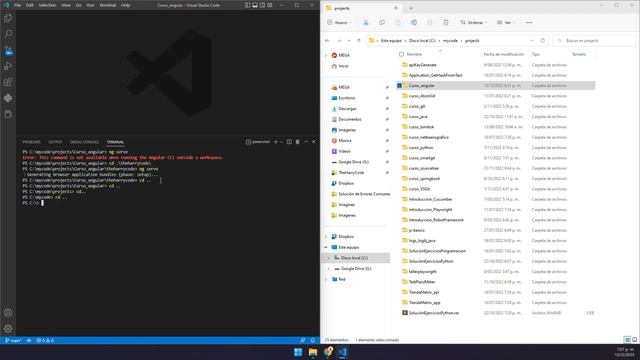
Task: Open the Accounts icon in VS Code
Action: pyautogui.click(x=8, y=313)
